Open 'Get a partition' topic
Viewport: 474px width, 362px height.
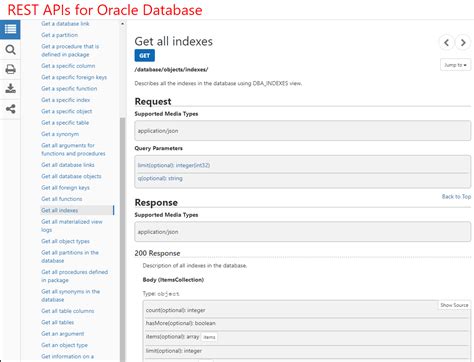[59, 35]
